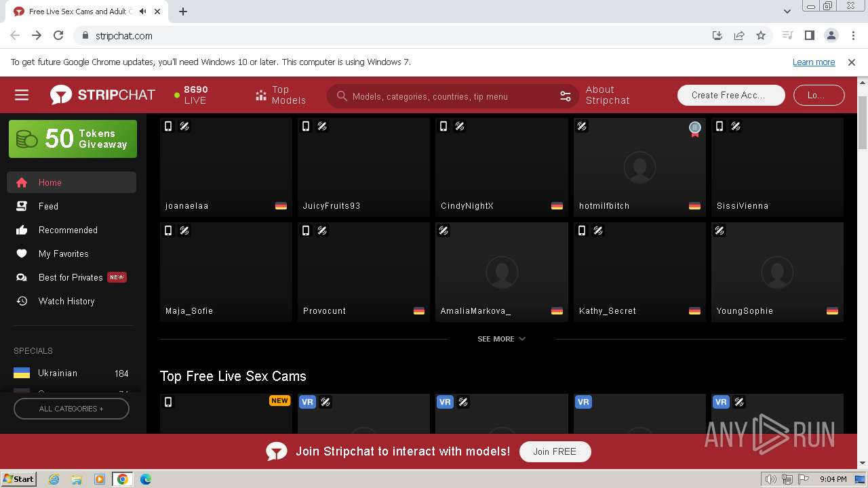Dismiss the Chrome update notification bar

tap(852, 62)
